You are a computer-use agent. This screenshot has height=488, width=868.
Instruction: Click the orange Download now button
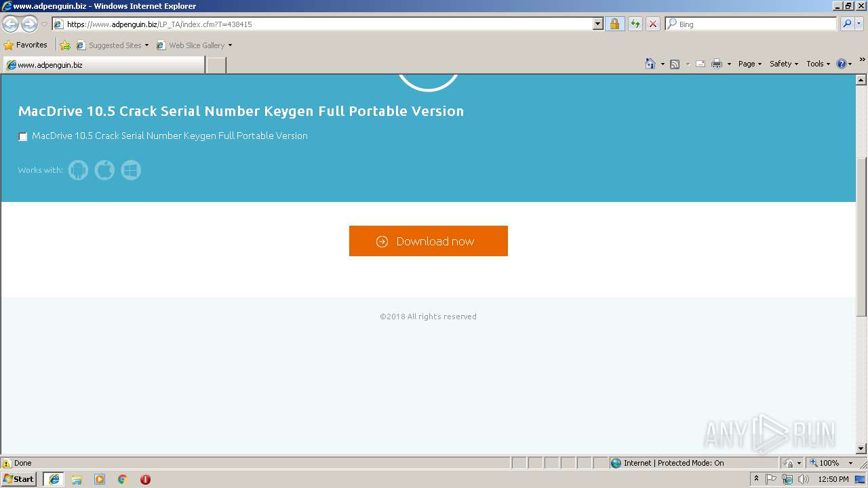429,241
